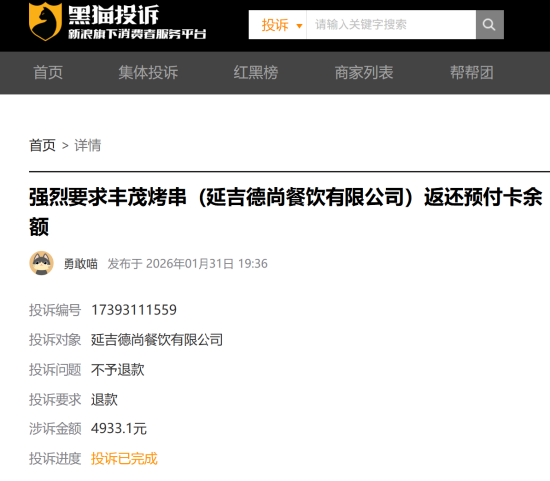Click the 投诉进度 label

pos(55,459)
